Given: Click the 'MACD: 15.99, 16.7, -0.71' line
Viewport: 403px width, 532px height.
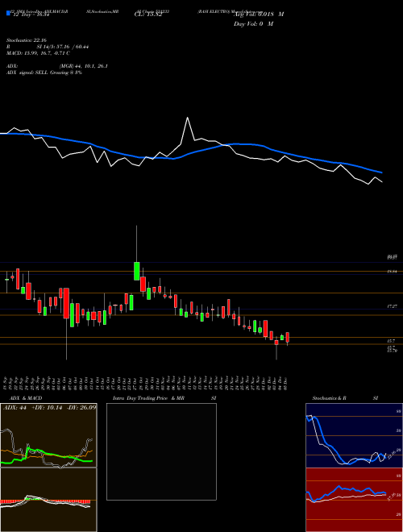Looking at the screenshot, I should point(38,53).
